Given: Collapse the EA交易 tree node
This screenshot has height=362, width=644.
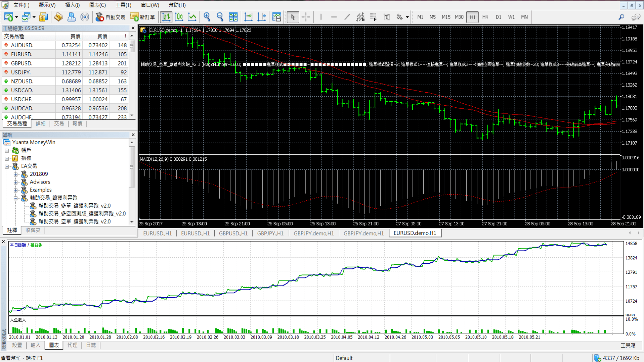Looking at the screenshot, I should click(7, 166).
